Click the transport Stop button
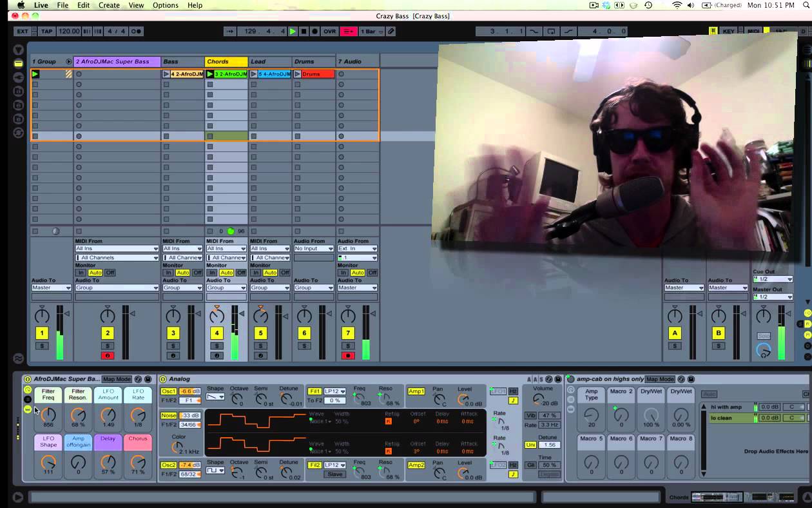This screenshot has height=508, width=812. click(x=304, y=31)
